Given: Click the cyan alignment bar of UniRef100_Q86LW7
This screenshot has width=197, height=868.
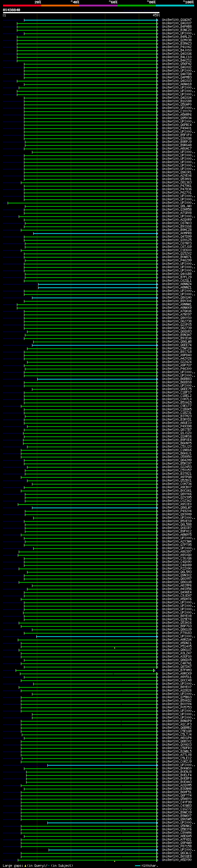Looking at the screenshot, I should point(94,507).
